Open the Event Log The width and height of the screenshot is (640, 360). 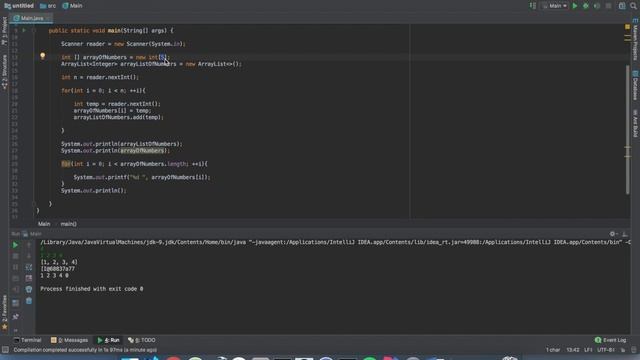[610, 340]
